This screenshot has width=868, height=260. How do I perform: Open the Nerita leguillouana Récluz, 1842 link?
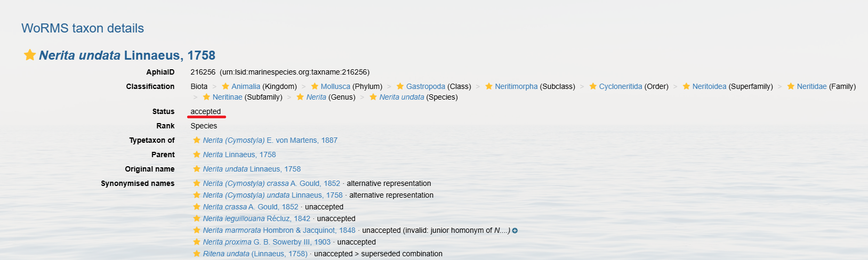[x=256, y=218]
